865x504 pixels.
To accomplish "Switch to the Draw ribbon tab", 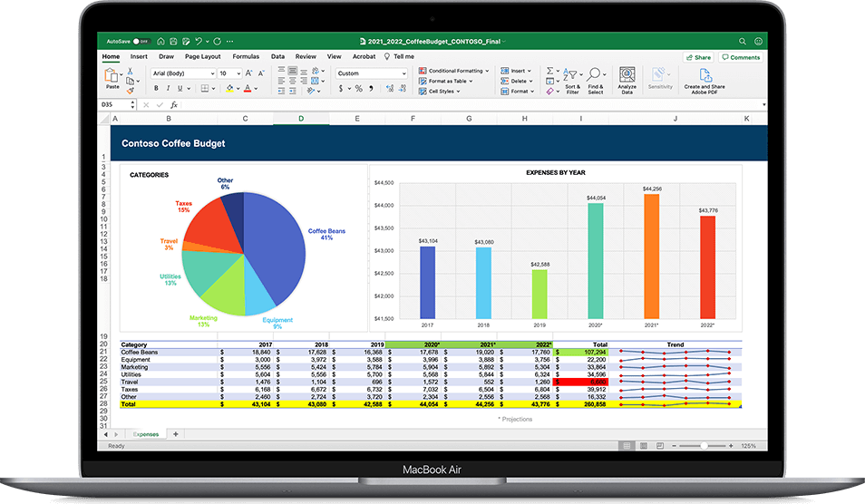I will coord(166,56).
